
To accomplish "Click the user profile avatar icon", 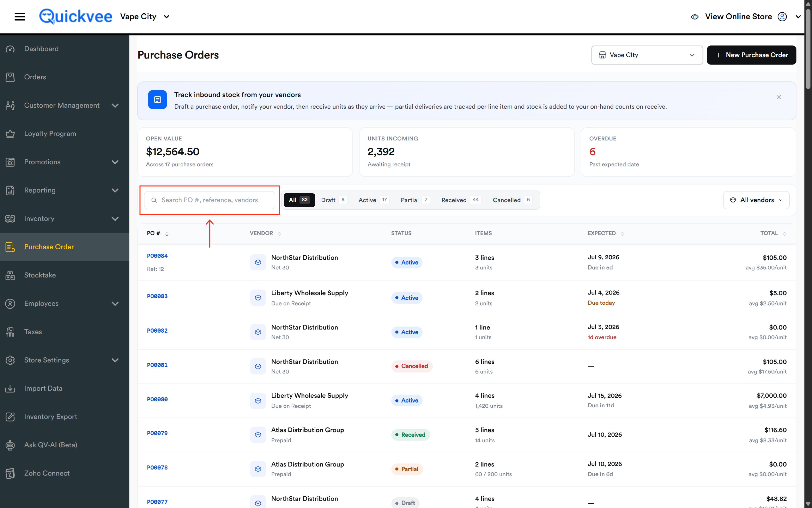I will pos(782,16).
